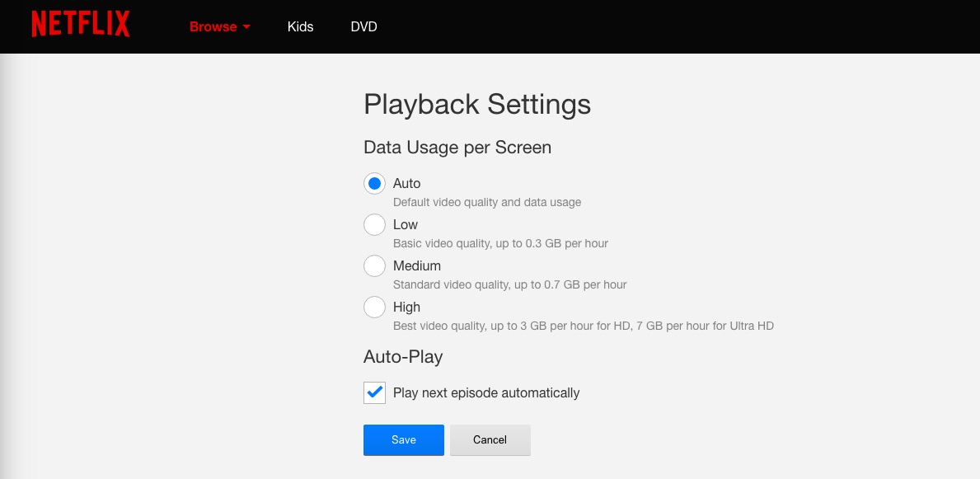Click 'Basic video quality' description text

[x=500, y=243]
